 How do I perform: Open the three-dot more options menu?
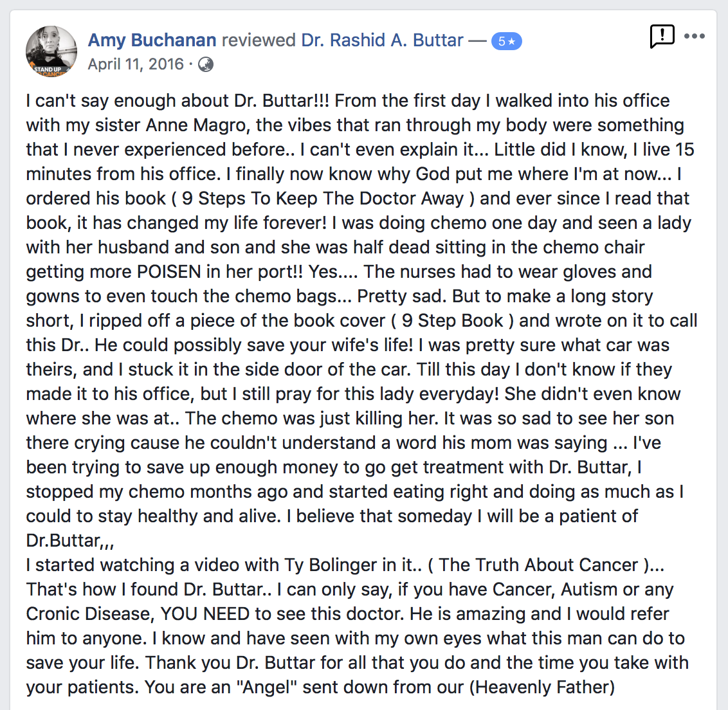[x=695, y=36]
